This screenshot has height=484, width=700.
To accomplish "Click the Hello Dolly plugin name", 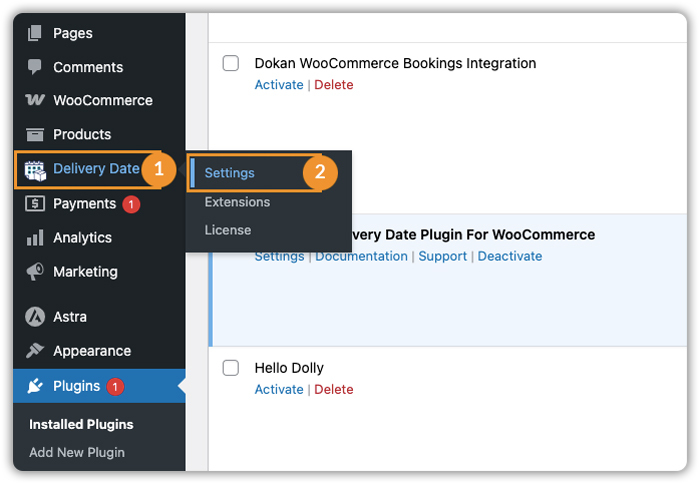I will click(289, 368).
